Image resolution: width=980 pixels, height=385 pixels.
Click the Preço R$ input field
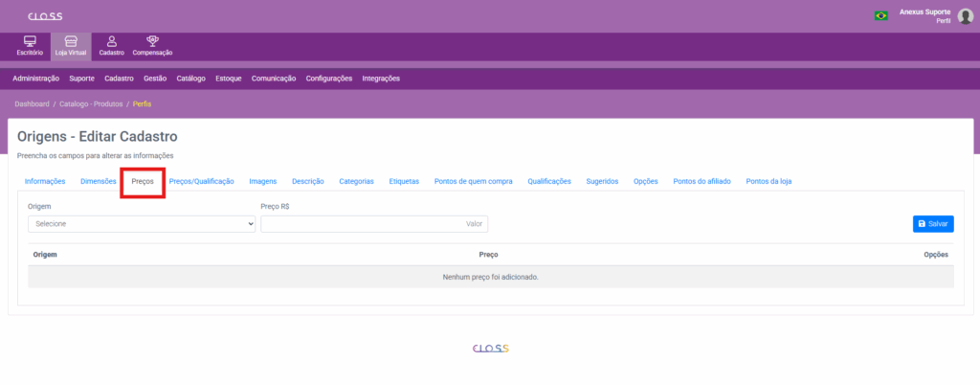[373, 224]
